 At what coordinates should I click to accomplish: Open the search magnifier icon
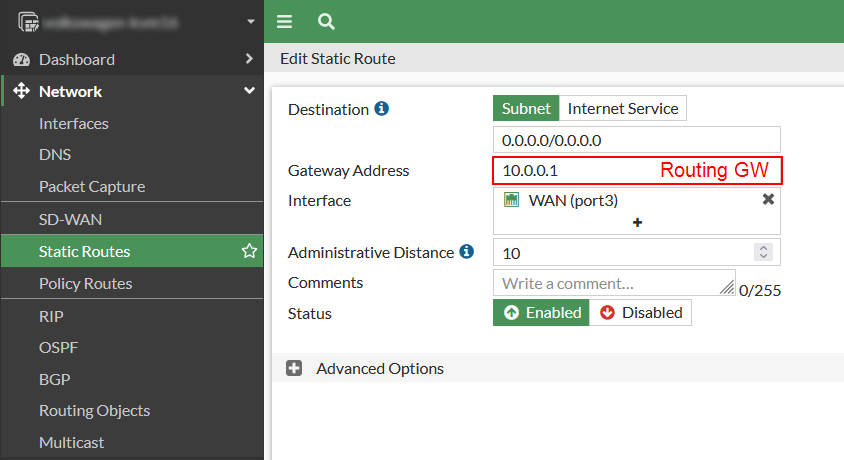pos(325,21)
